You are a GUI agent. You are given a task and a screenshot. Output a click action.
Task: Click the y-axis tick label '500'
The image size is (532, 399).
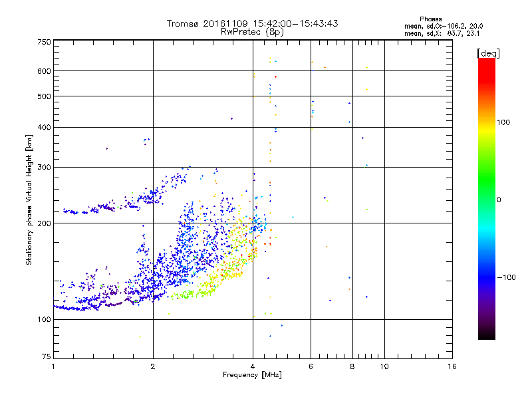click(x=44, y=96)
